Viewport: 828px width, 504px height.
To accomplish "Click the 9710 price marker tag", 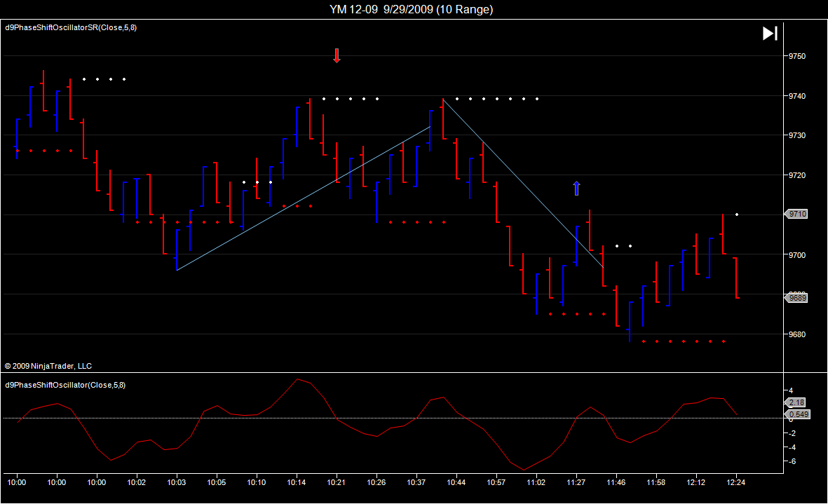I will (796, 214).
